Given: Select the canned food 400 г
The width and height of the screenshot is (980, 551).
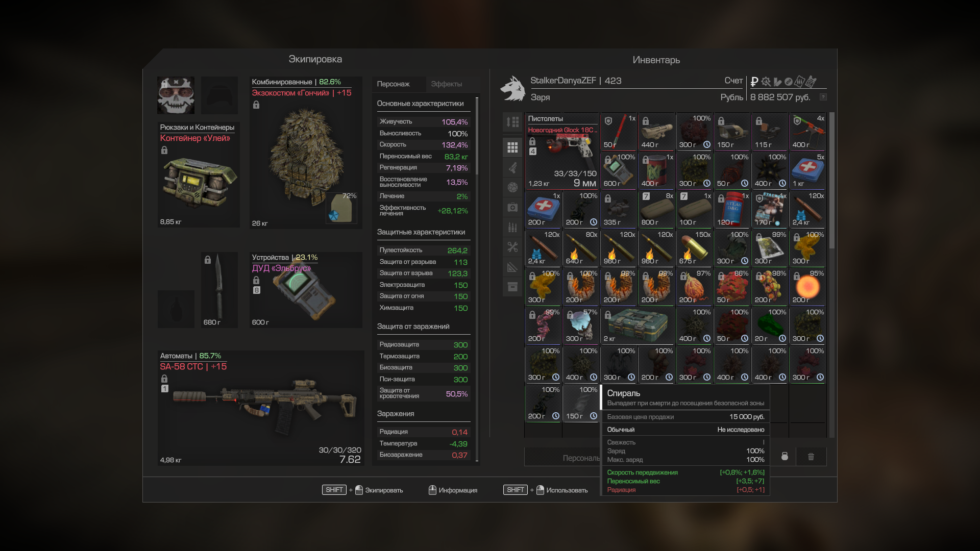Looking at the screenshot, I should [x=657, y=170].
